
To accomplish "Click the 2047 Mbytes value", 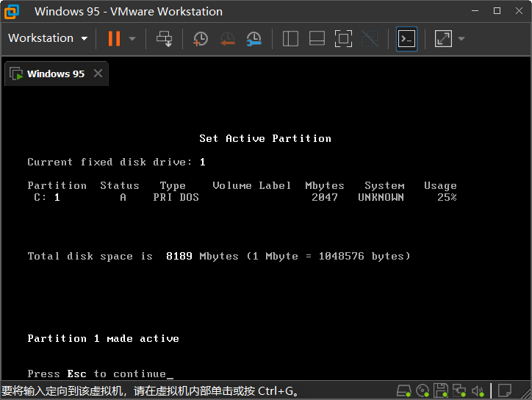I will [325, 197].
